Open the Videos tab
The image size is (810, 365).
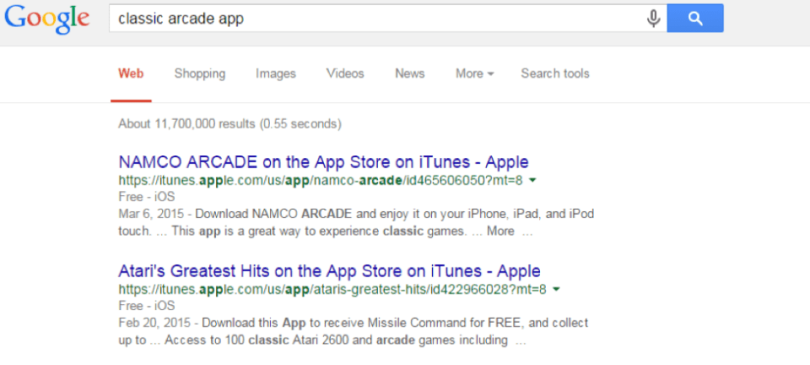coord(345,74)
